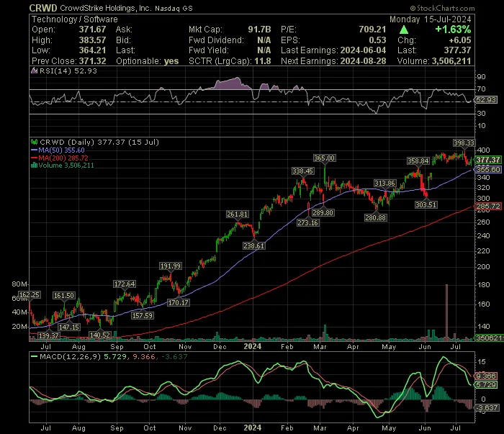Click the 147.15 price marker
The width and height of the screenshot is (504, 434).
[69, 327]
